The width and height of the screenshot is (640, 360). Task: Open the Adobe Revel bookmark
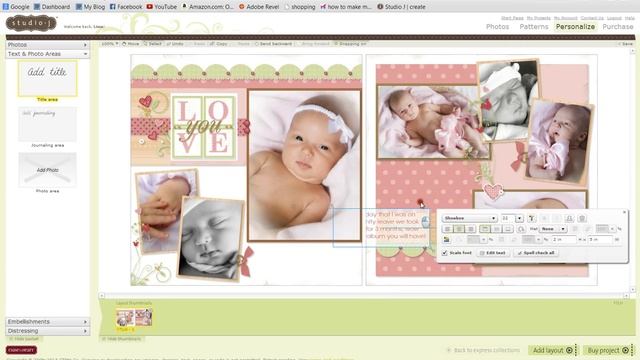click(259, 7)
